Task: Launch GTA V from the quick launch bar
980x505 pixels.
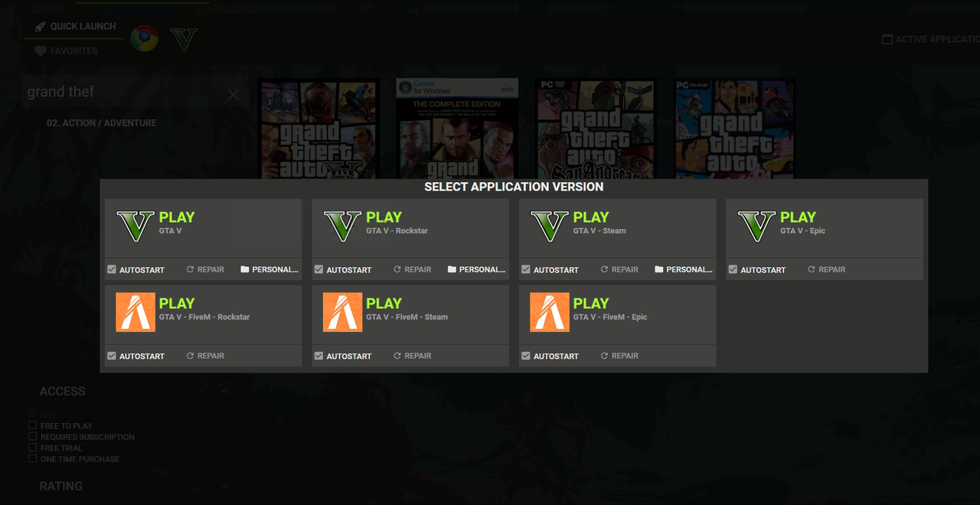Action: click(x=184, y=39)
